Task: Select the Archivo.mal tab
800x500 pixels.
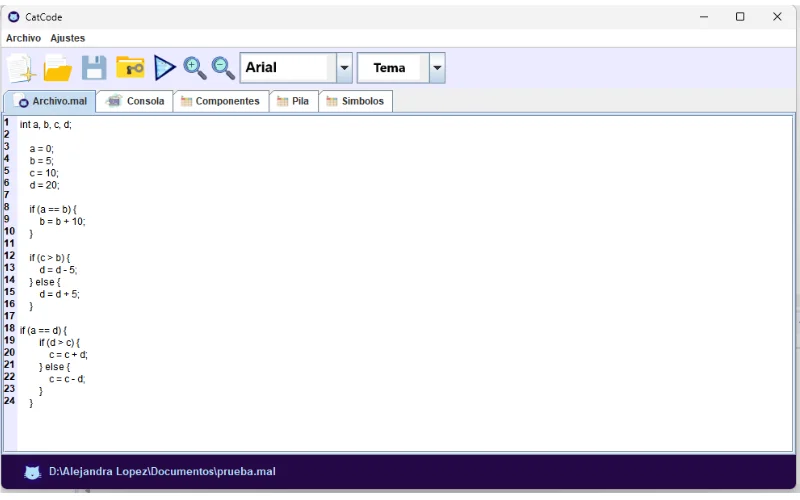Action: coord(52,101)
